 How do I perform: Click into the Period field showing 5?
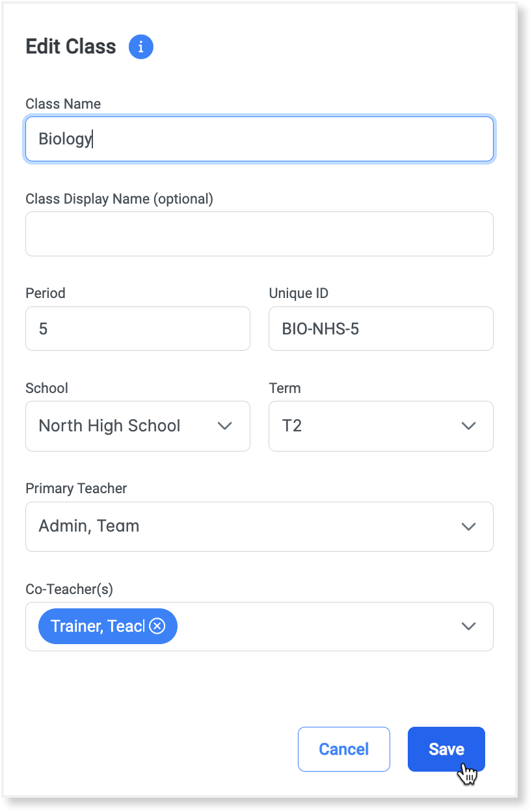[x=137, y=329]
